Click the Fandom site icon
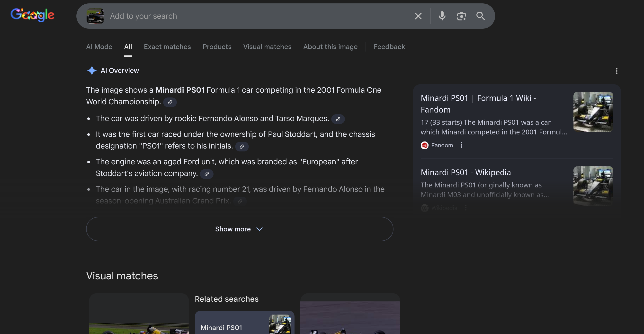Image resolution: width=644 pixels, height=334 pixels. pyautogui.click(x=425, y=145)
